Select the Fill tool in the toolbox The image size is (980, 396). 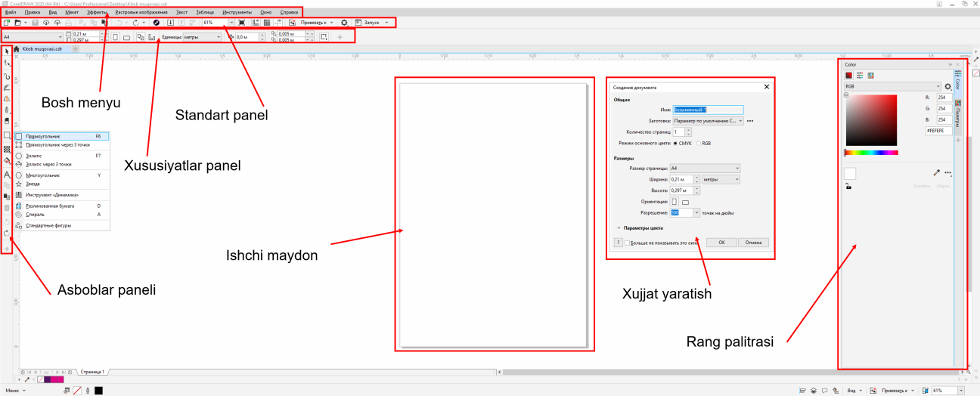[x=7, y=161]
